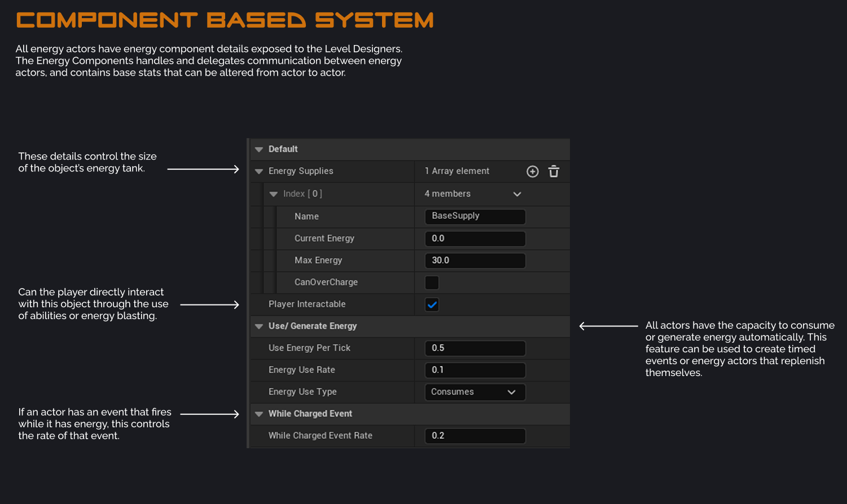Edit the Name field containing BaseSupply

coord(475,216)
